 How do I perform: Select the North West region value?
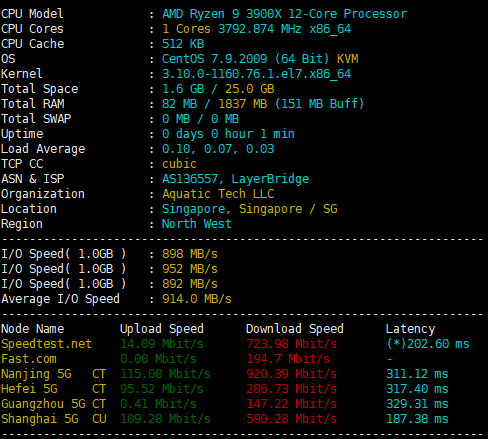click(x=197, y=224)
